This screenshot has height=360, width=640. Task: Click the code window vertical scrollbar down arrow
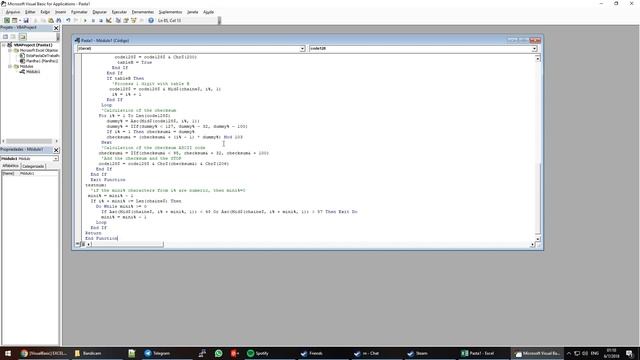tap(538, 239)
